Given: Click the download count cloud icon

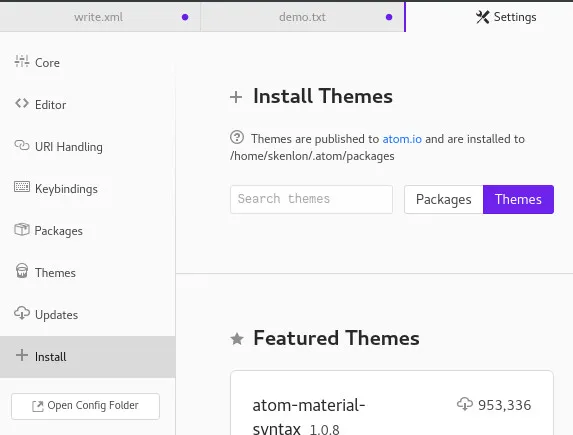Looking at the screenshot, I should pyautogui.click(x=465, y=404).
